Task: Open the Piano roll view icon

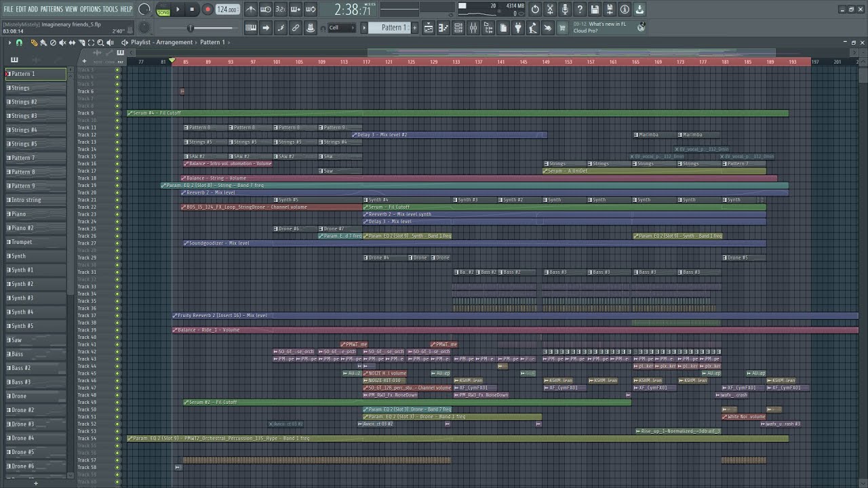Action: coord(443,28)
